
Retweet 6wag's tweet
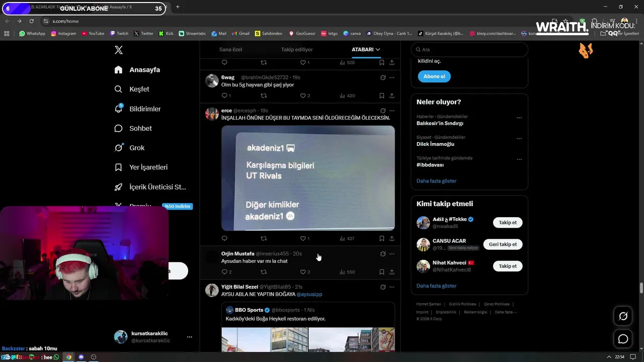click(x=264, y=96)
